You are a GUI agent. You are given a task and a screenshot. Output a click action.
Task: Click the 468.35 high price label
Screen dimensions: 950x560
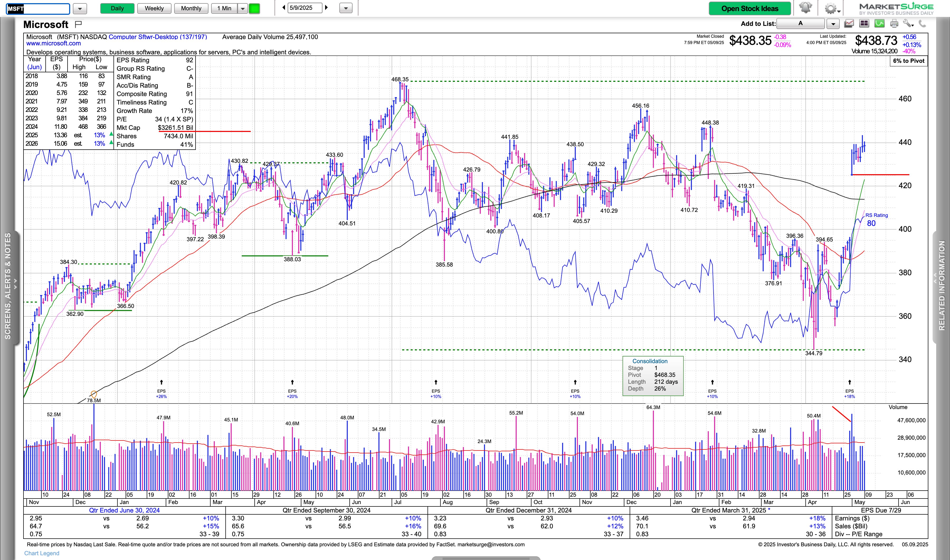[x=400, y=79]
